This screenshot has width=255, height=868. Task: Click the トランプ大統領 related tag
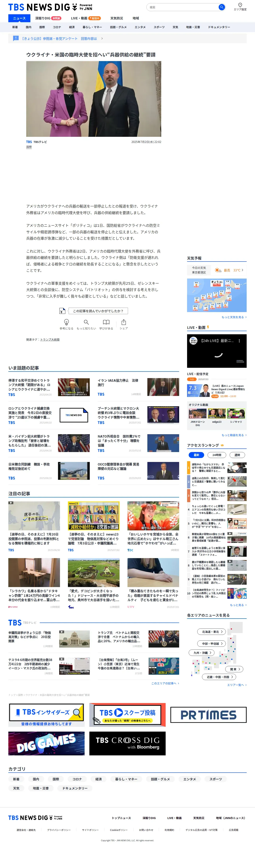50,340
